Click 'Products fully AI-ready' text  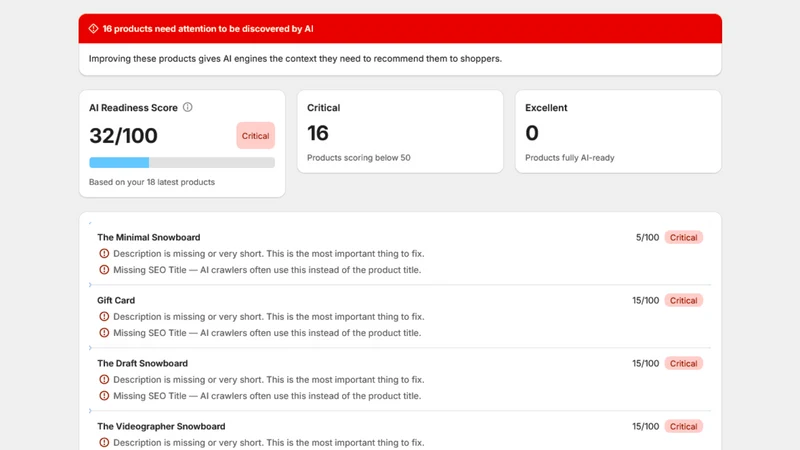point(570,158)
